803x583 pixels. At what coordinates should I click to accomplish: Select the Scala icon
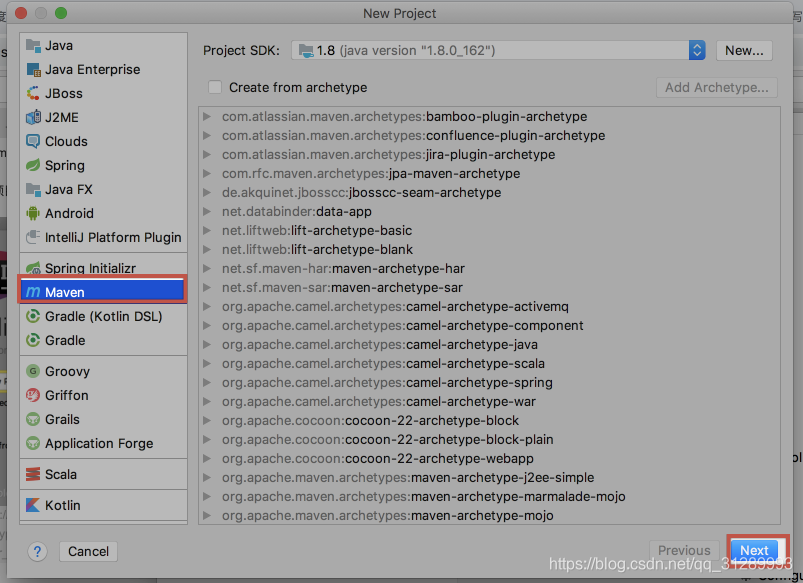pyautogui.click(x=33, y=474)
